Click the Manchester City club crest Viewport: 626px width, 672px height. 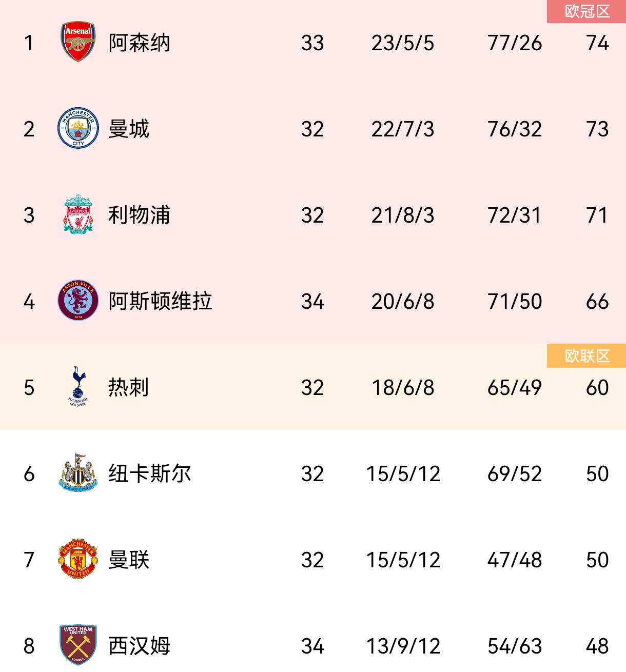78,128
